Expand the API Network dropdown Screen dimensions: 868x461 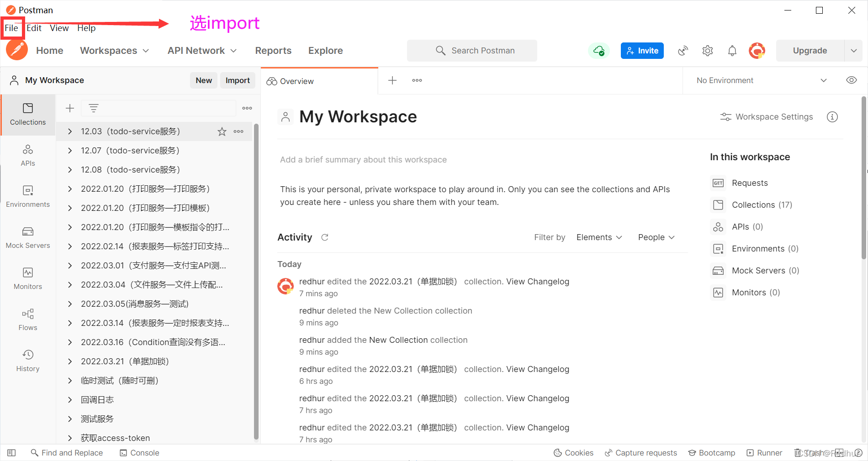point(202,51)
